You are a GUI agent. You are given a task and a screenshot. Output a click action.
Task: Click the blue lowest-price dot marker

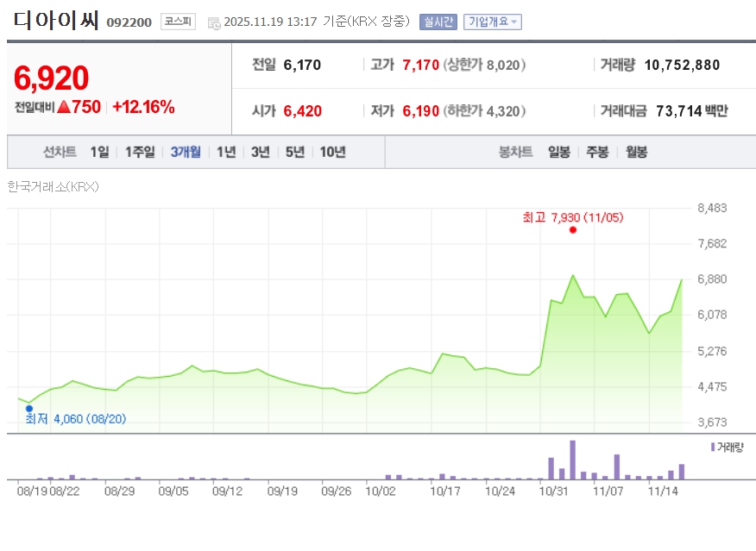tap(29, 409)
